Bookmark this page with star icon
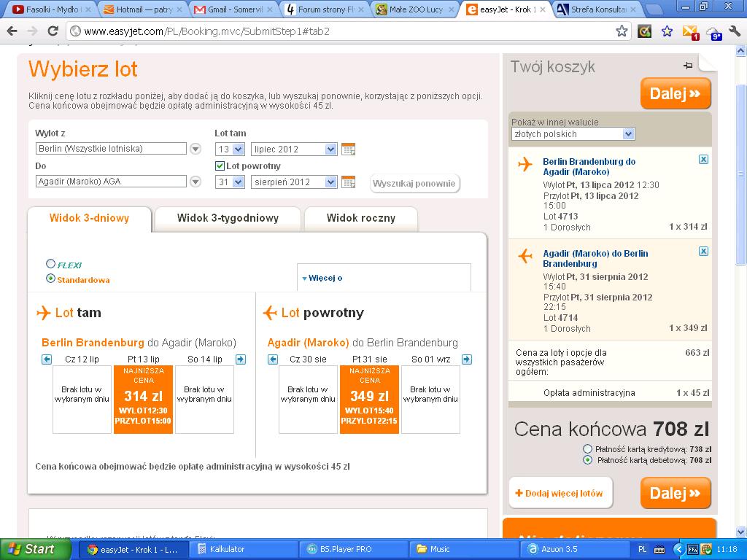This screenshot has height=560, width=747. pyautogui.click(x=622, y=31)
